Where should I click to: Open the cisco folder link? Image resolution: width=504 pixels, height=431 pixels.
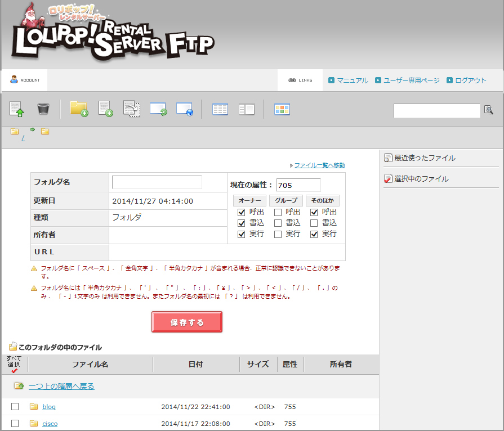50,424
